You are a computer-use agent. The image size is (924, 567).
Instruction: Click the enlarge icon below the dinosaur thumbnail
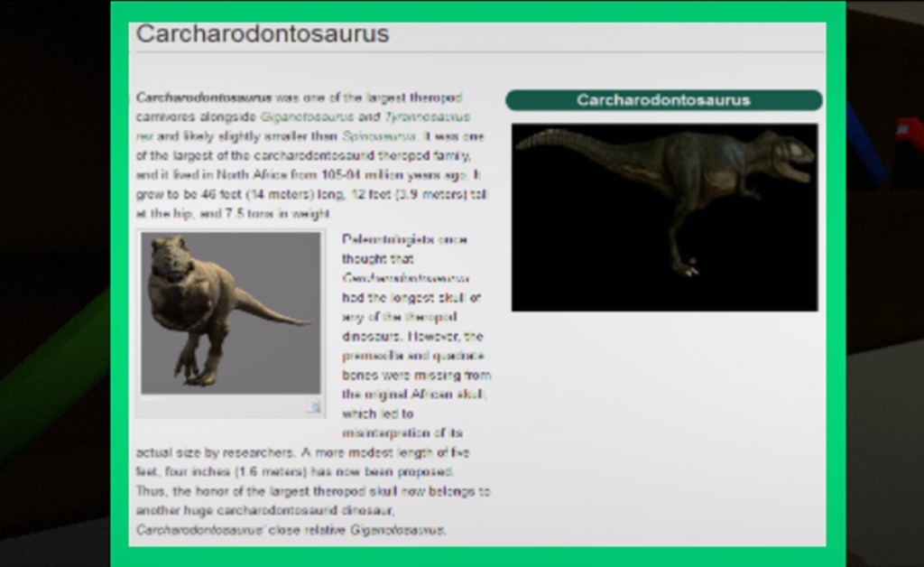(x=313, y=407)
